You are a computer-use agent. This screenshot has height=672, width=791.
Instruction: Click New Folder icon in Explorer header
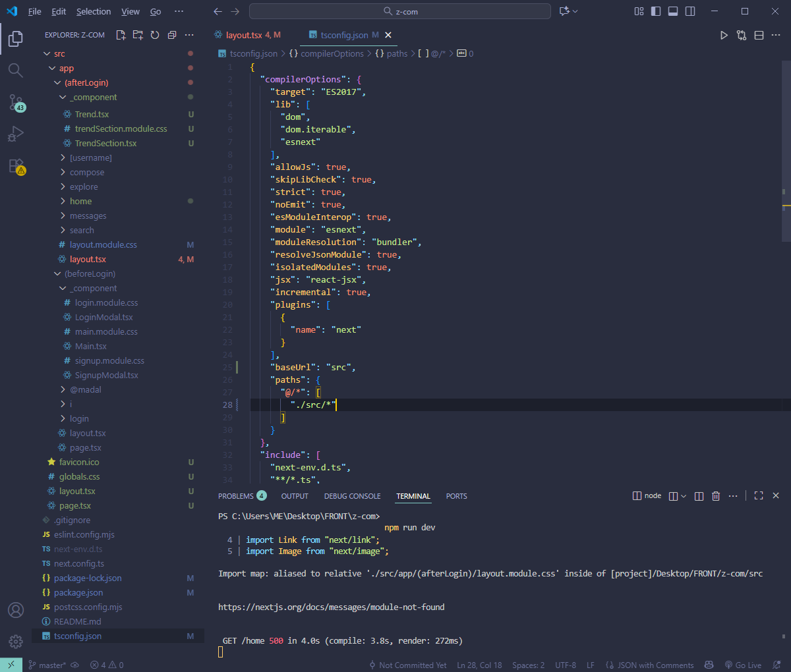138,35
